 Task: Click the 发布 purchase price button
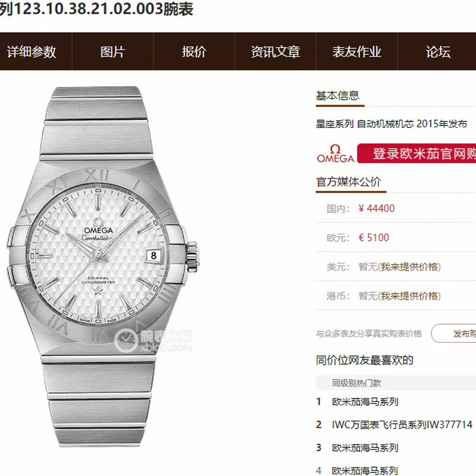tap(453, 333)
